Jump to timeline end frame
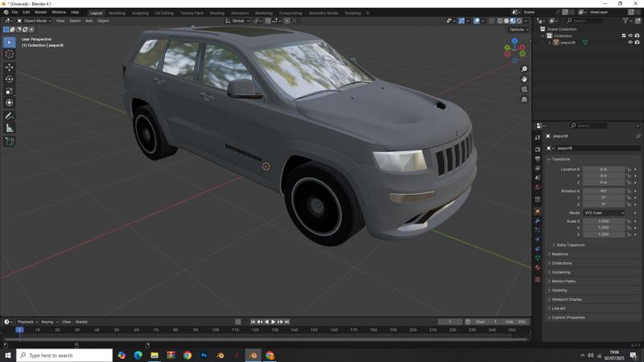The image size is (644, 362). tap(287, 322)
